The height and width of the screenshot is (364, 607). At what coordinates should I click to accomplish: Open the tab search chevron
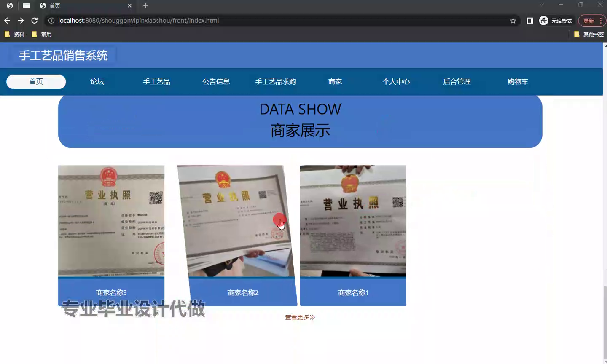pos(542,5)
